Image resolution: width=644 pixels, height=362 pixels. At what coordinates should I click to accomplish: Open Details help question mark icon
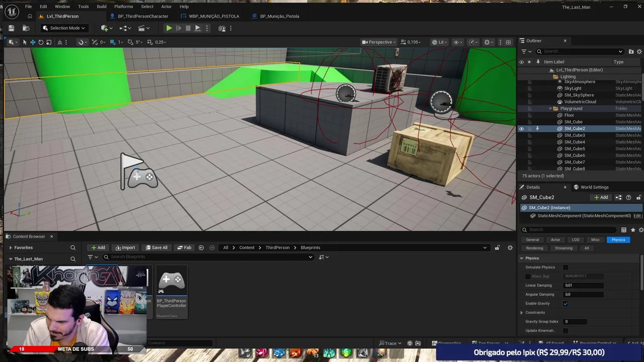[628, 198]
